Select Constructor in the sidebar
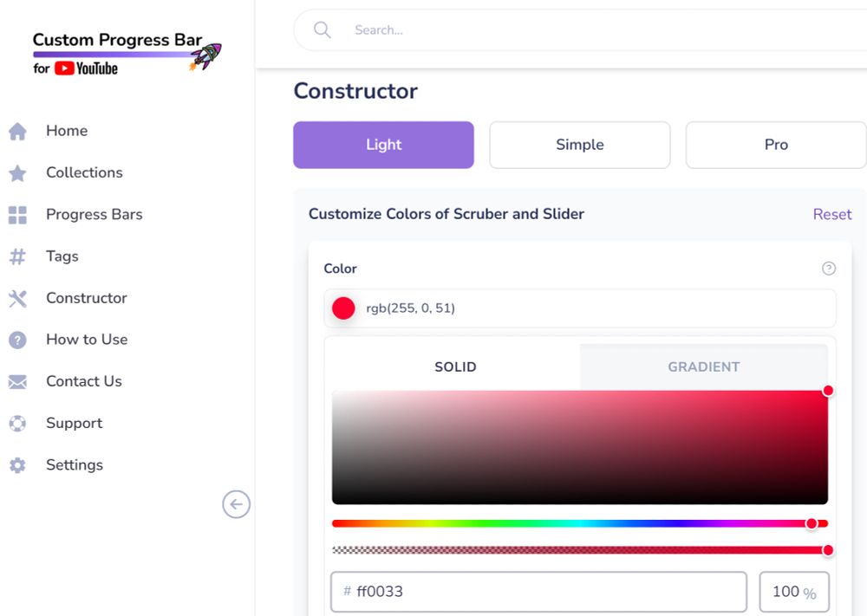 tap(86, 298)
